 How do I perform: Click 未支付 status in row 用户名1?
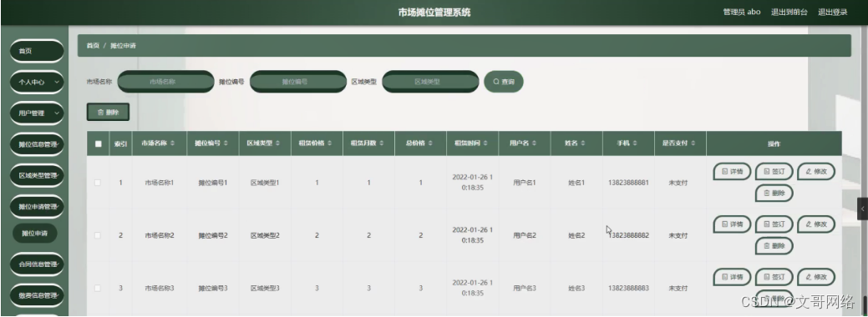678,183
